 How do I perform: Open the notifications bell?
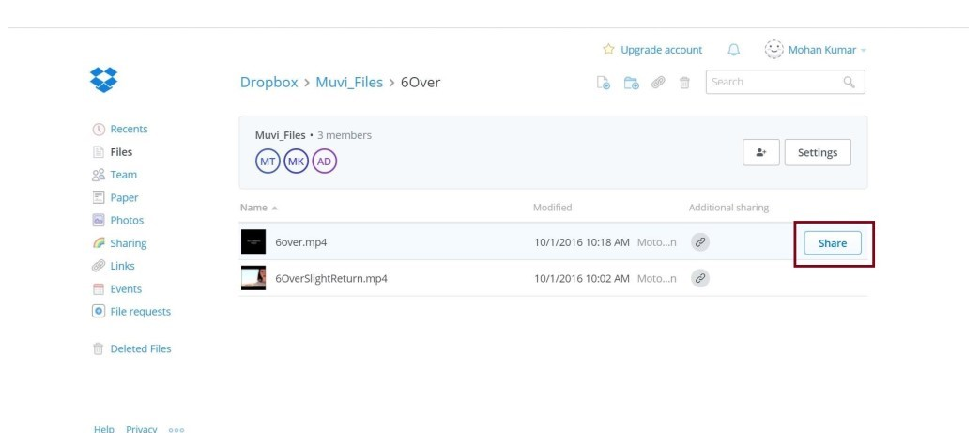click(x=734, y=50)
